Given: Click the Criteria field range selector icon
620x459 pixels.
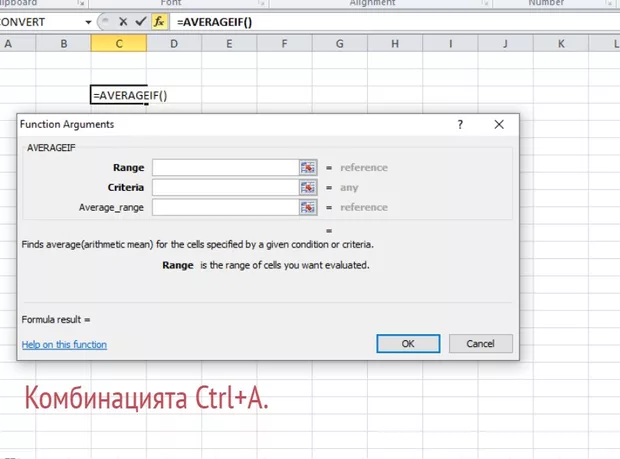Looking at the screenshot, I should (307, 187).
